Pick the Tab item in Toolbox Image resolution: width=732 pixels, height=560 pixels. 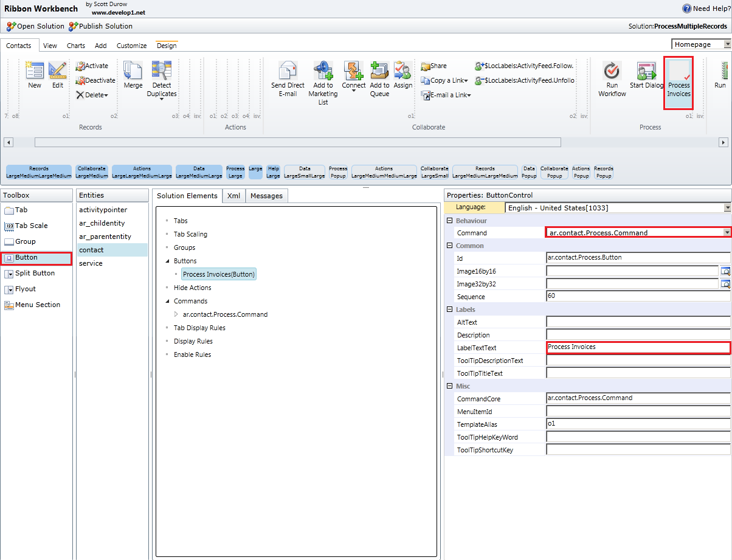(16, 210)
